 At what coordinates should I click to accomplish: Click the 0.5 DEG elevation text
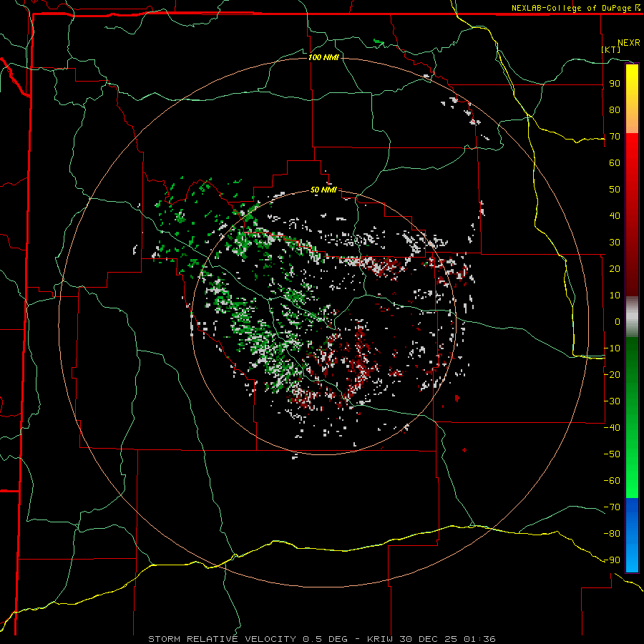coord(326,639)
